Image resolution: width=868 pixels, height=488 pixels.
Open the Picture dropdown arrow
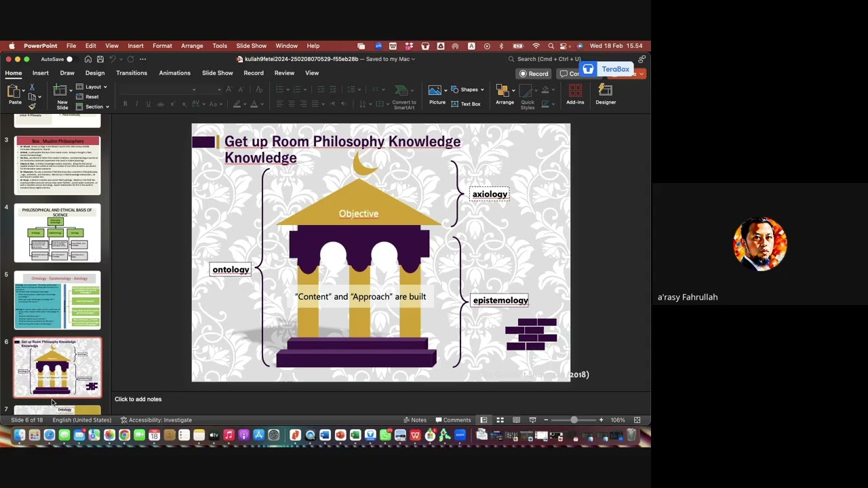(446, 90)
